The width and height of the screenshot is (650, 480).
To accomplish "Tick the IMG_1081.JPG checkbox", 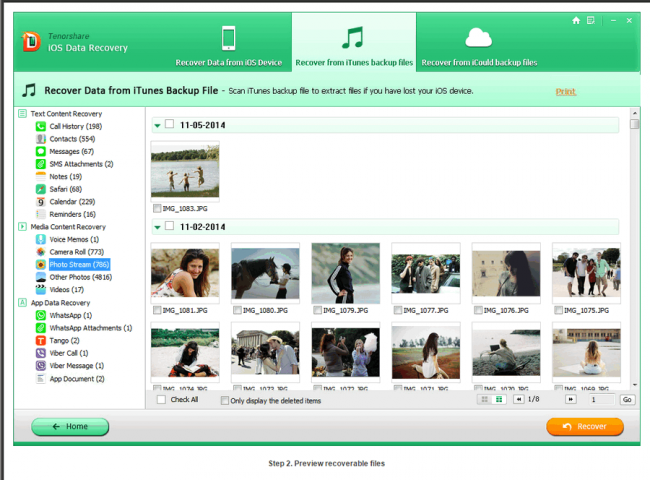I will [157, 310].
